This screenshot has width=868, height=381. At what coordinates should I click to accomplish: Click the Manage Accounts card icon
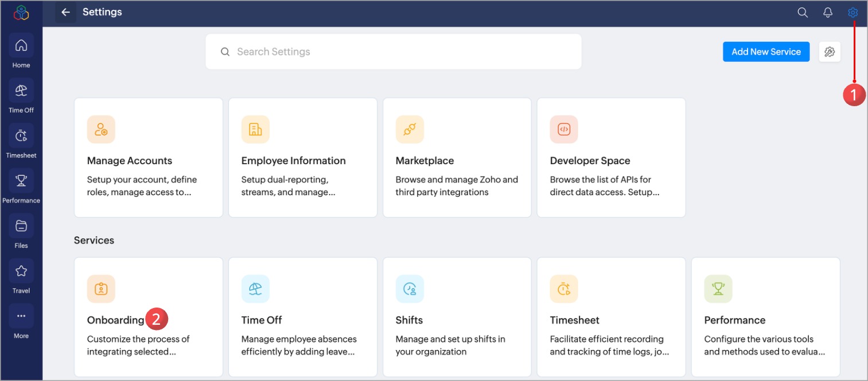(101, 129)
